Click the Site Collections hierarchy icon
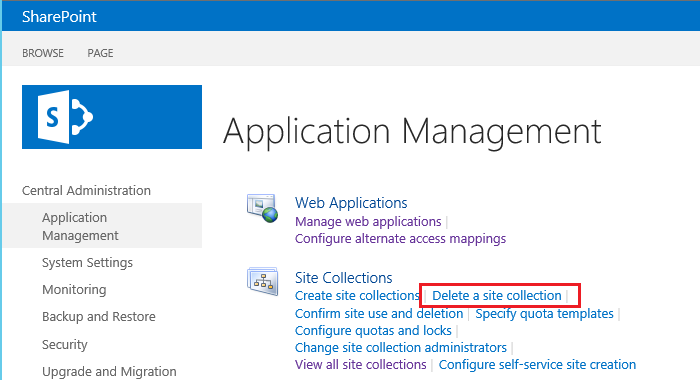Screen dimensions: 700x380 coord(262,281)
